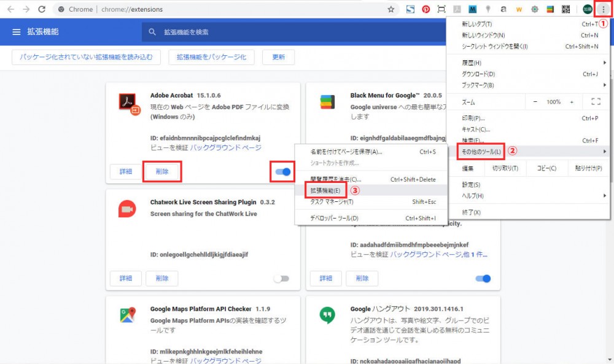Click the Black Menu for Google logo
Screen dimensions: 614x364
click(327, 103)
